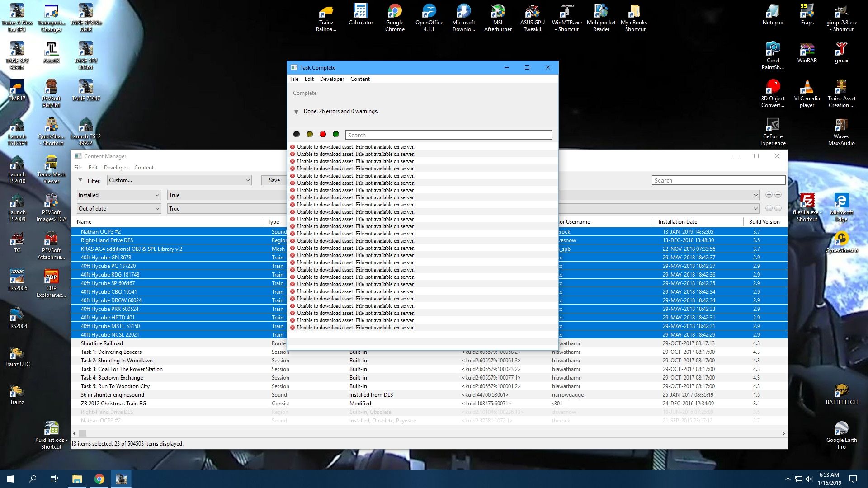Open the Out of date dropdown
This screenshot has height=488, width=868.
(x=118, y=209)
